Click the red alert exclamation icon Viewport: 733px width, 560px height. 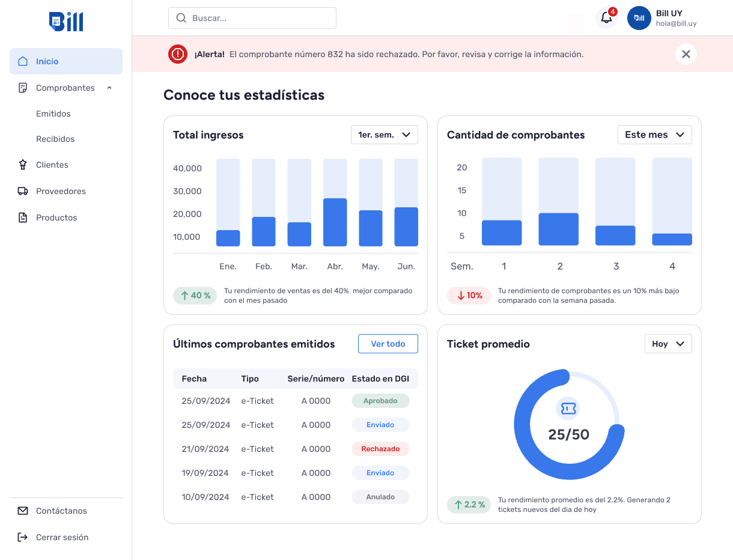pyautogui.click(x=178, y=54)
